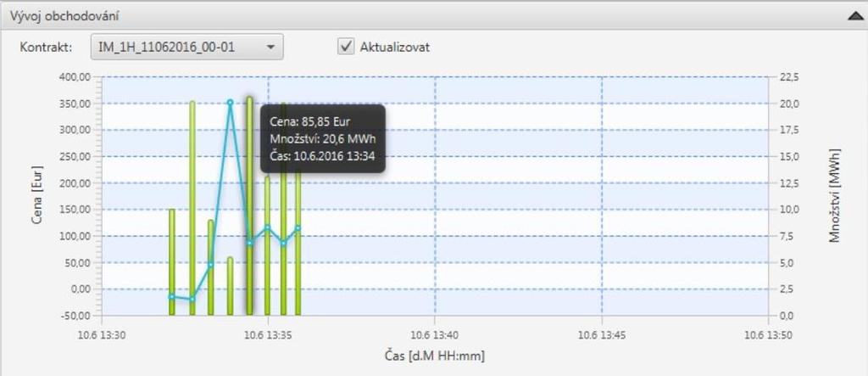Click the 400,00 price axis value
Image resolution: width=868 pixels, height=376 pixels.
tap(74, 77)
